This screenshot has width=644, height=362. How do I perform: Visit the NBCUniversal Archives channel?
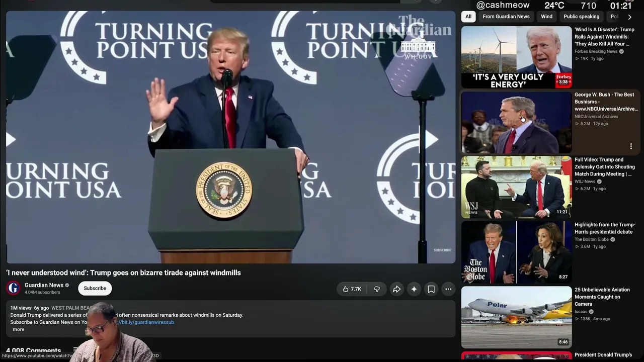tap(596, 116)
